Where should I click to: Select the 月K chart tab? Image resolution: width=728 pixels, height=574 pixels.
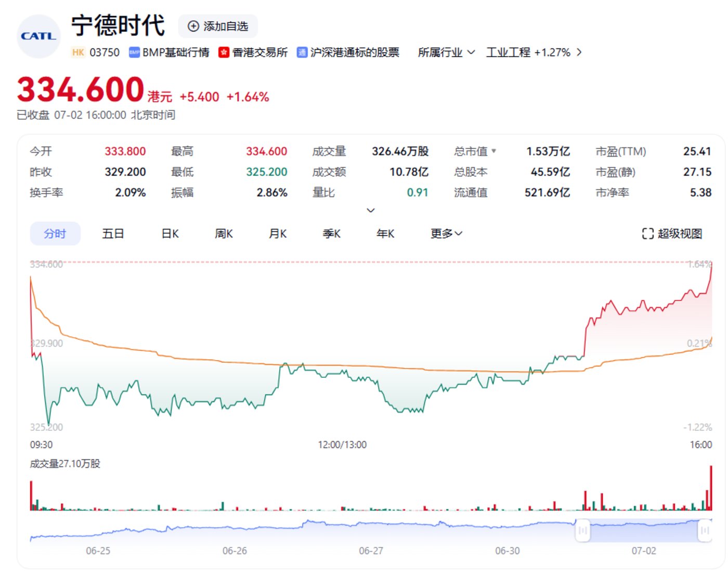[278, 234]
